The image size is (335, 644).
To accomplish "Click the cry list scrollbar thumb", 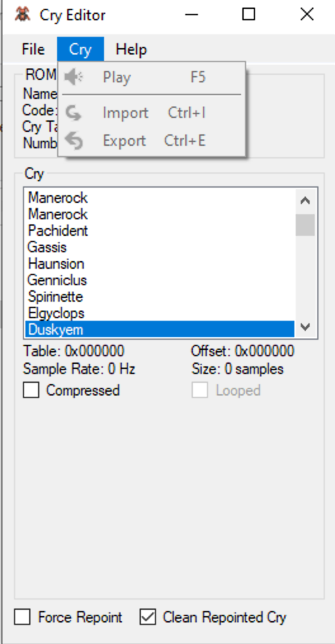I will click(x=305, y=224).
